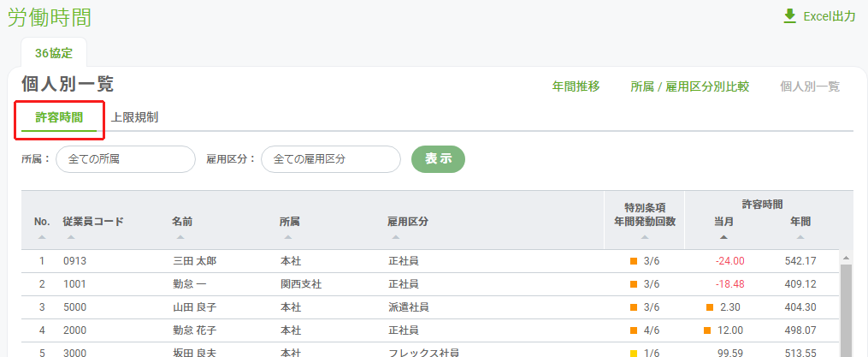Sort by 所属 column arrow
This screenshot has height=357, width=868.
tap(287, 237)
